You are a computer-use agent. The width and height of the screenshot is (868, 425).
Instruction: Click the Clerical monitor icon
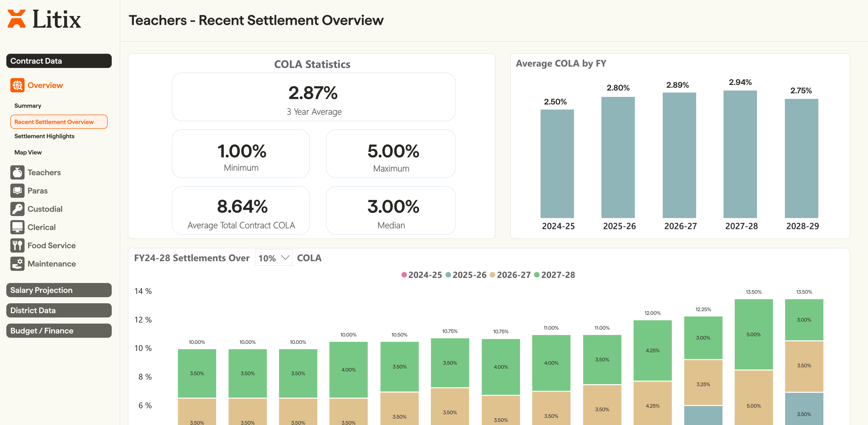coord(17,227)
